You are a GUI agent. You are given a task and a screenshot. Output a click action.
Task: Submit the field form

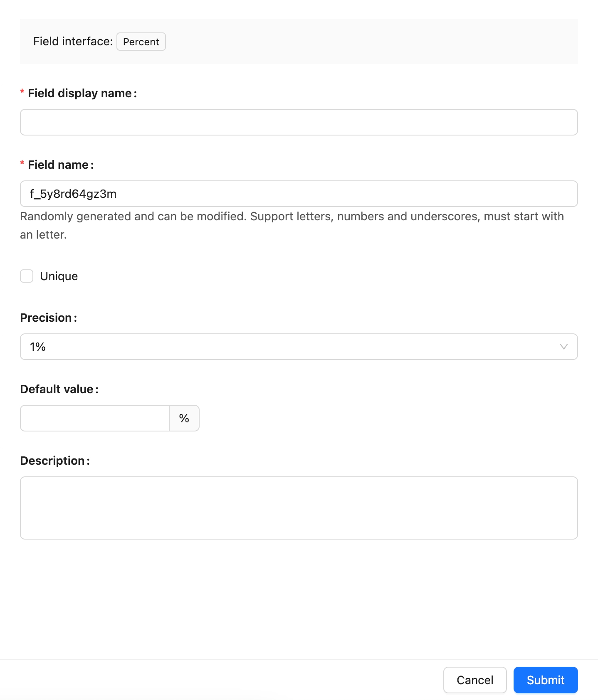pos(545,680)
